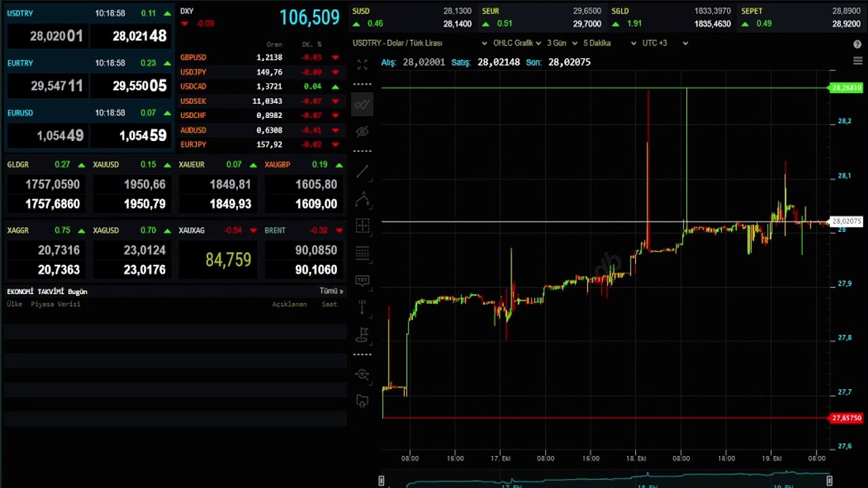The height and width of the screenshot is (488, 868).
Task: Click the green up arrow under SGLD
Action: click(x=616, y=24)
